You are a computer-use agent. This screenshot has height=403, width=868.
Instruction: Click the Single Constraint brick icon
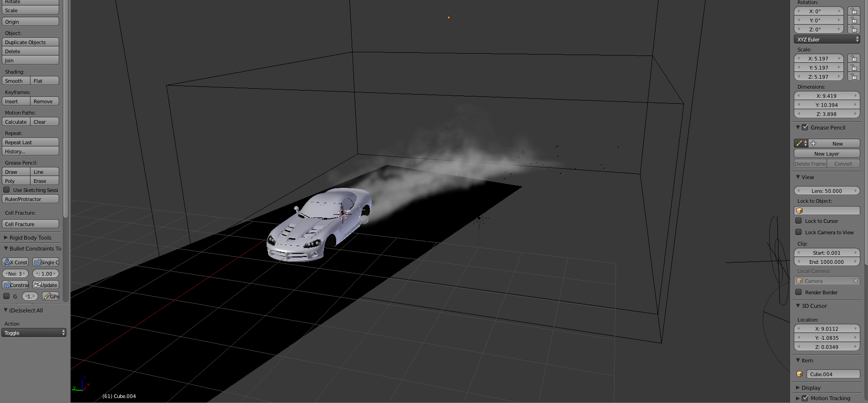pyautogui.click(x=38, y=262)
